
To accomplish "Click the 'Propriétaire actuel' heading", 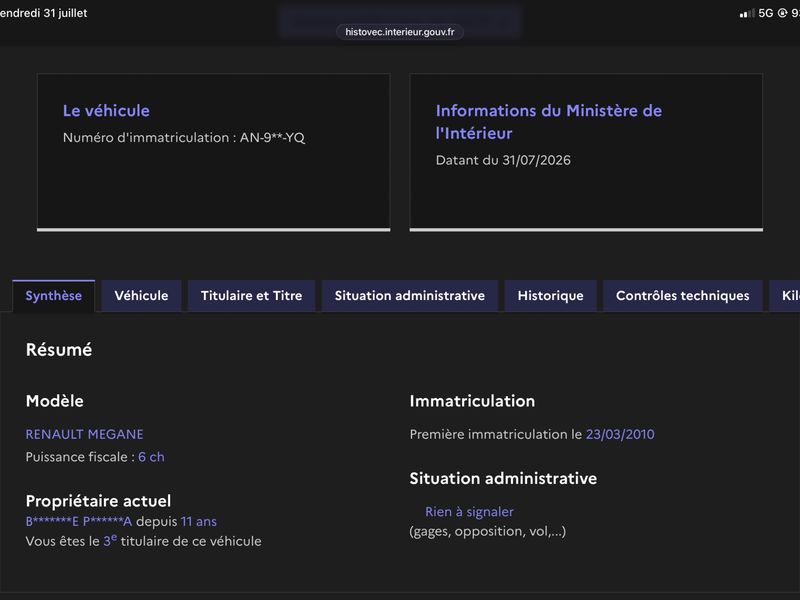I will 98,501.
